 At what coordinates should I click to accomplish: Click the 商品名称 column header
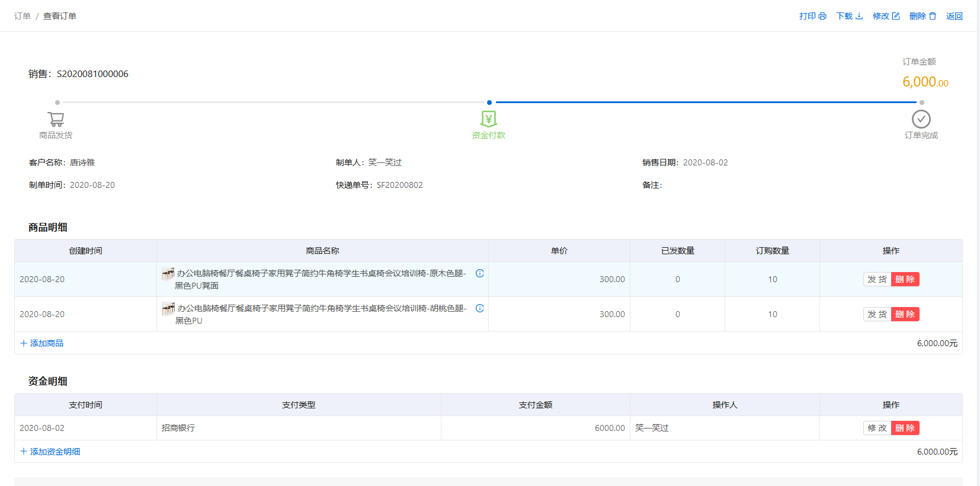point(322,251)
